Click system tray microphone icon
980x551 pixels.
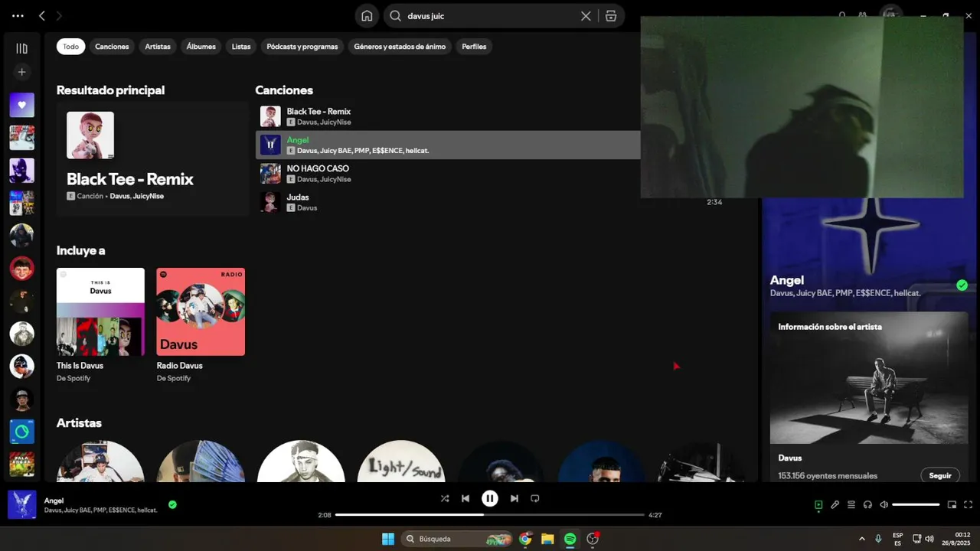(878, 539)
